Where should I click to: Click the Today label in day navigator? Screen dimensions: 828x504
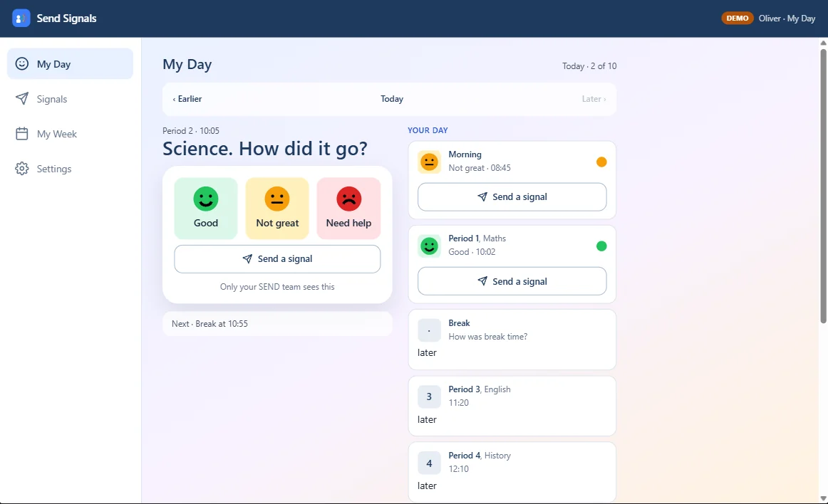coord(392,99)
